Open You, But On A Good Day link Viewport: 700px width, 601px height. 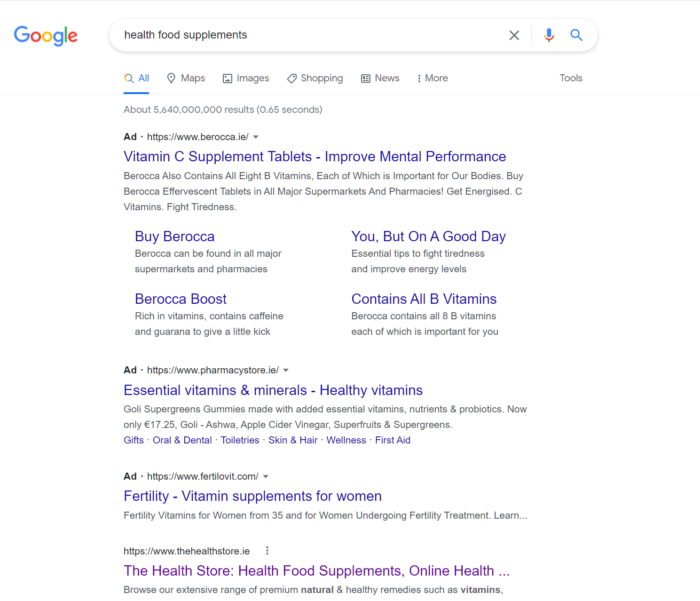(x=429, y=237)
